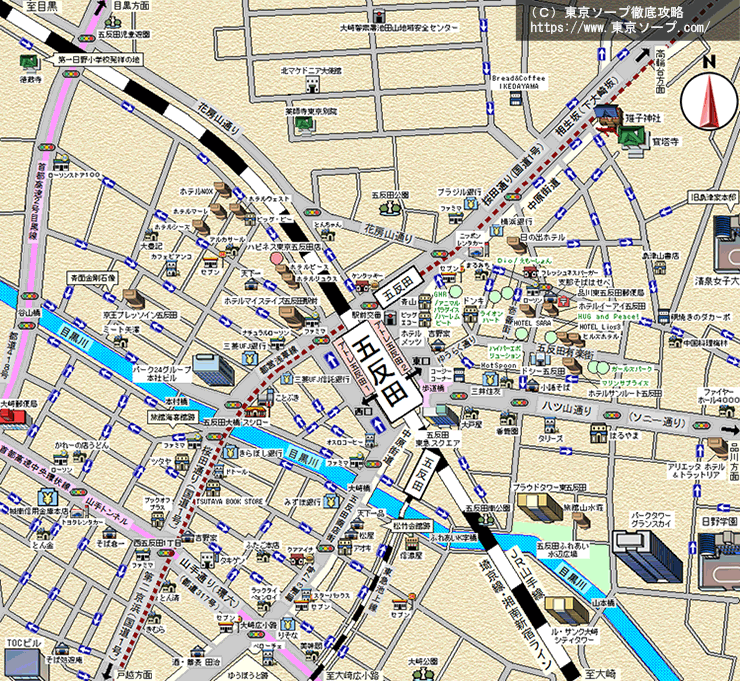Image resolution: width=740 pixels, height=681 pixels.
Task: Click traffic light at 西五反田1丁目 intersection
Action: [166, 553]
